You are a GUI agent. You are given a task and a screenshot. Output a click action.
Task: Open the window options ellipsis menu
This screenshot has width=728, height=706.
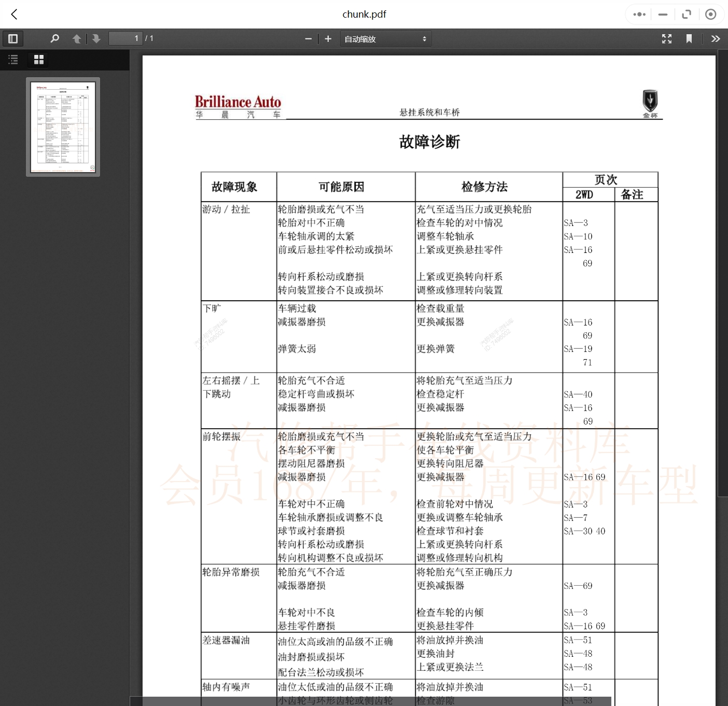pos(639,14)
